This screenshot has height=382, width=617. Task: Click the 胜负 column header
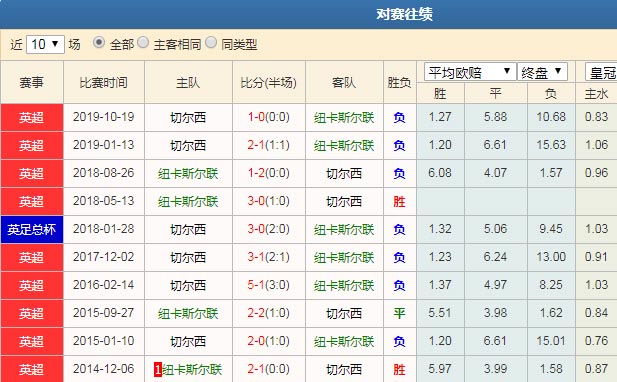click(x=399, y=82)
